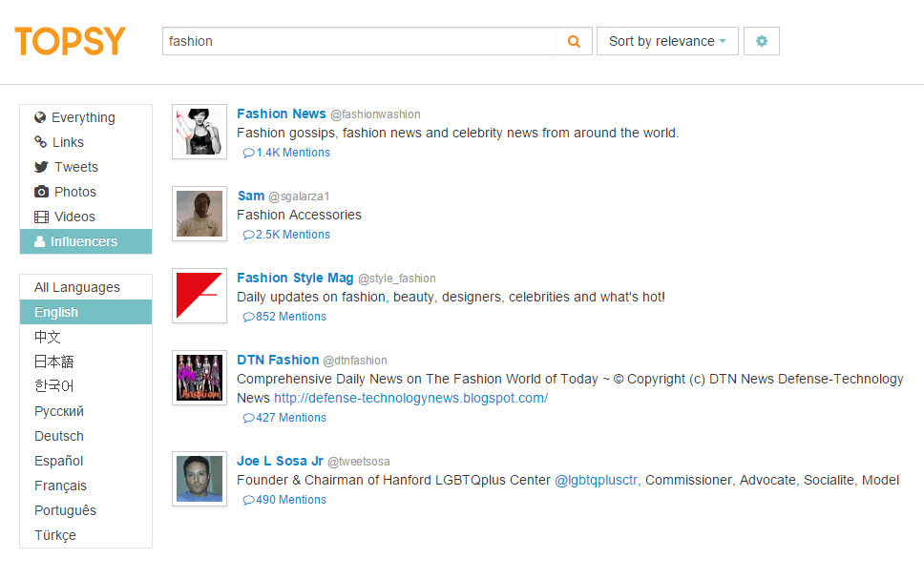Image resolution: width=924 pixels, height=579 pixels.
Task: Open the Sort by relevance dropdown
Action: tap(666, 41)
